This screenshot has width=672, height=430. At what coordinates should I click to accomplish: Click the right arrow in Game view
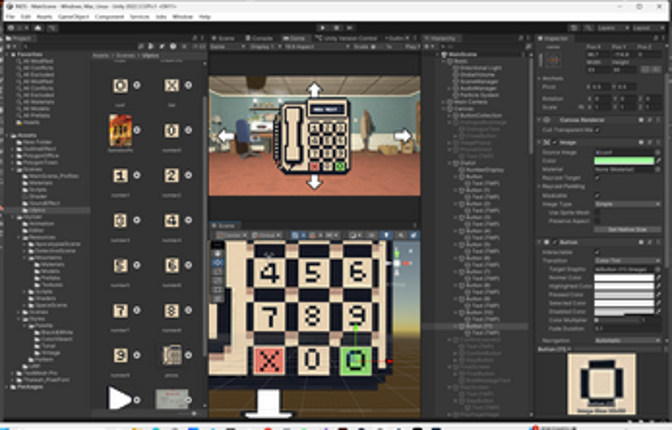coord(402,135)
